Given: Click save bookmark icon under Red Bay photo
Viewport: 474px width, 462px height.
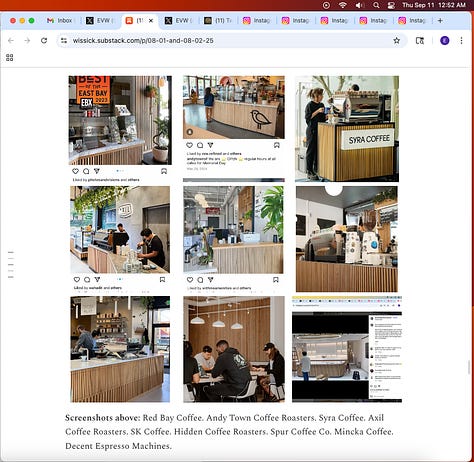Looking at the screenshot, I should (164, 171).
